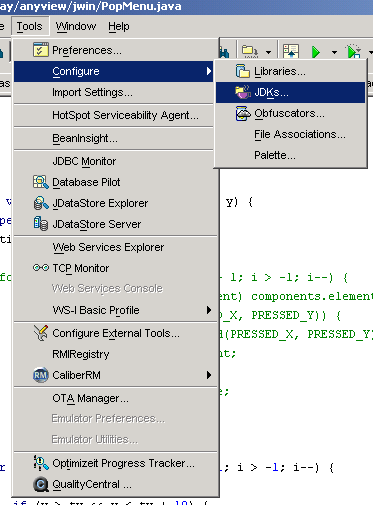Click the JDataStore Server icon

coord(41,224)
